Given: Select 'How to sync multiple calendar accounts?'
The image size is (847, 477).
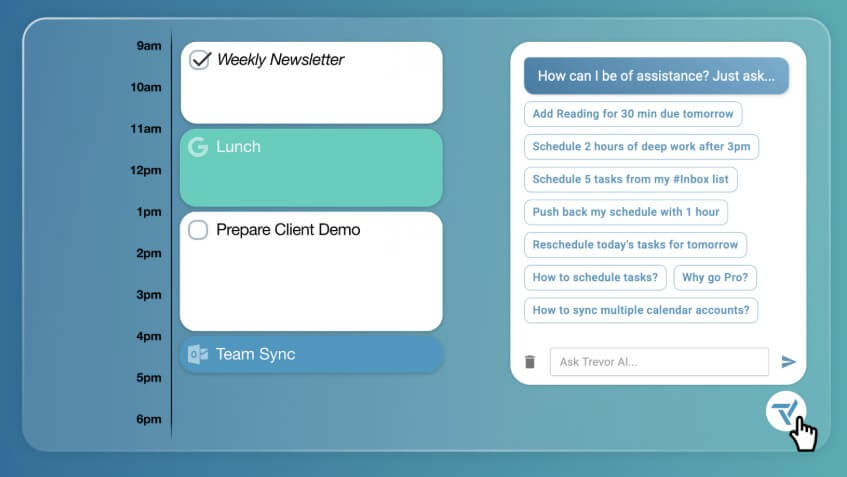Looking at the screenshot, I should point(641,310).
